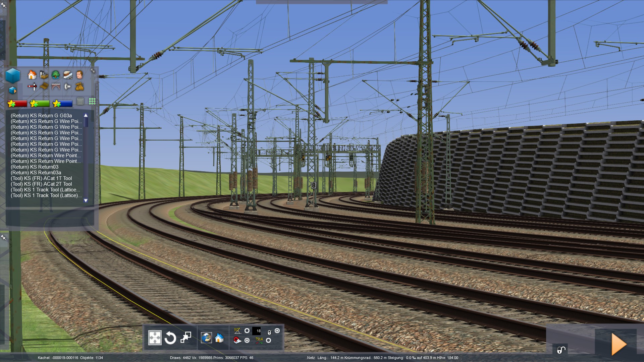Click the small blue cube with orange arrow
This screenshot has width=644, height=362.
tap(12, 90)
